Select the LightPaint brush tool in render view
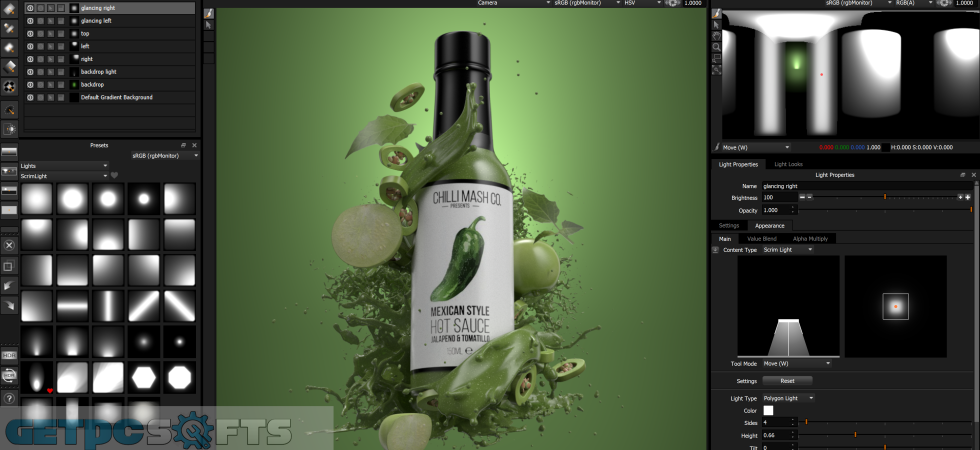This screenshot has width=980, height=450. point(209,13)
